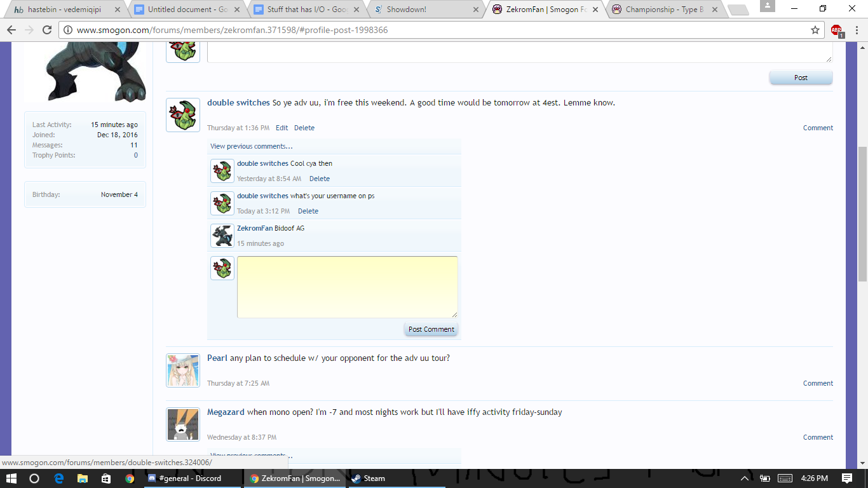Show hidden system tray icons
This screenshot has width=868, height=488.
tap(745, 478)
